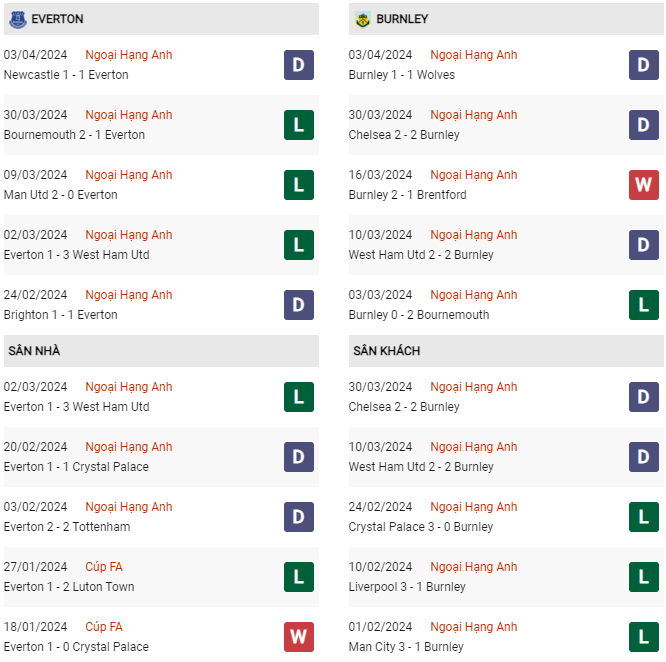Click the Crystal Palace 3 - 0 Burnley result
This screenshot has height=662, width=666.
pos(420,527)
